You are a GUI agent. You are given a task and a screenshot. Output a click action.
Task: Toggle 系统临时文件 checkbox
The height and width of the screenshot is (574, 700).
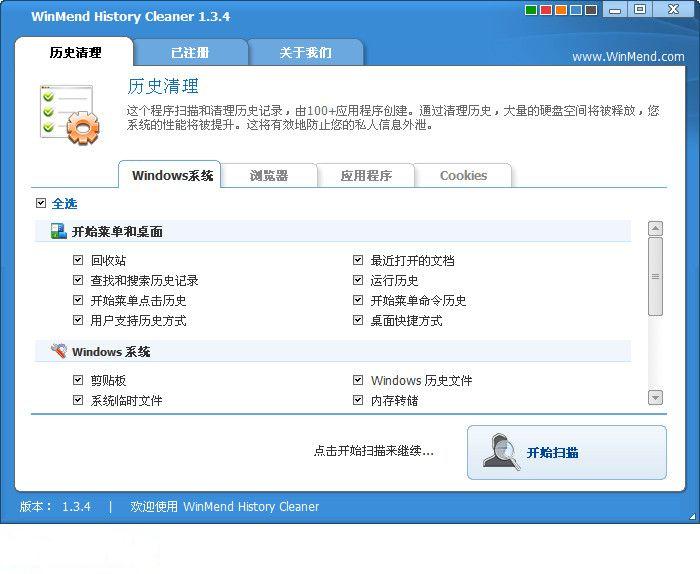78,400
